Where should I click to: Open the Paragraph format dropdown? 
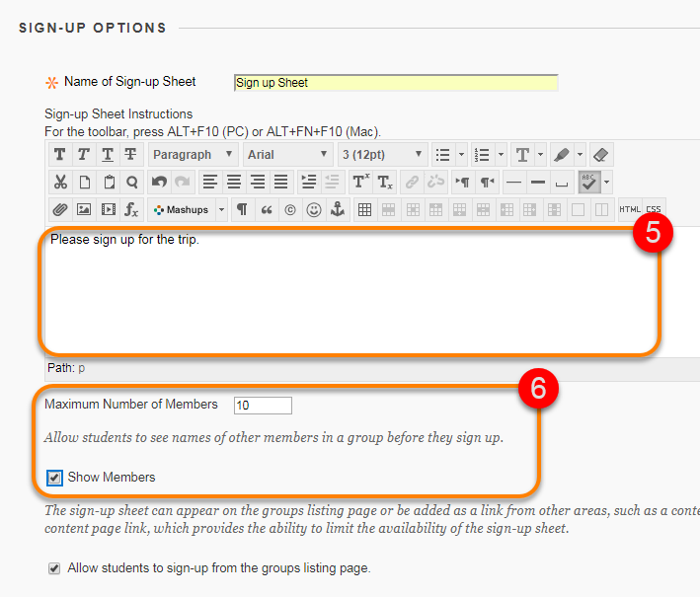coord(193,155)
